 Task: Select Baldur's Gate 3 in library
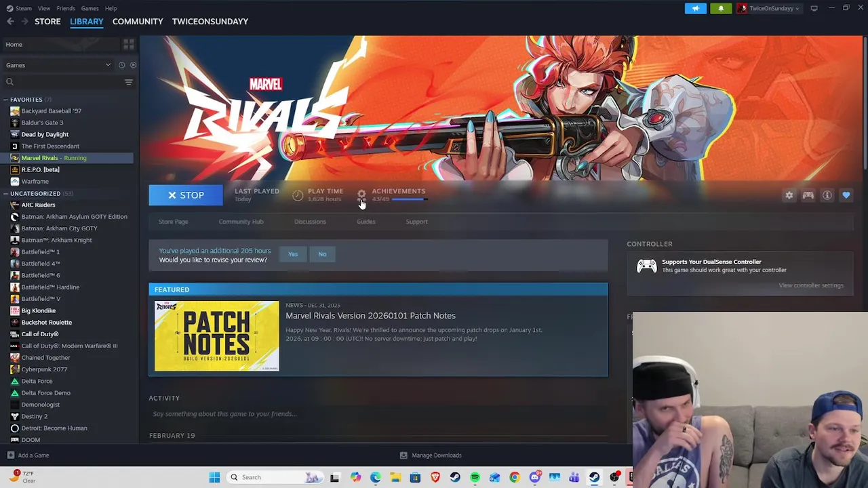[42, 123]
